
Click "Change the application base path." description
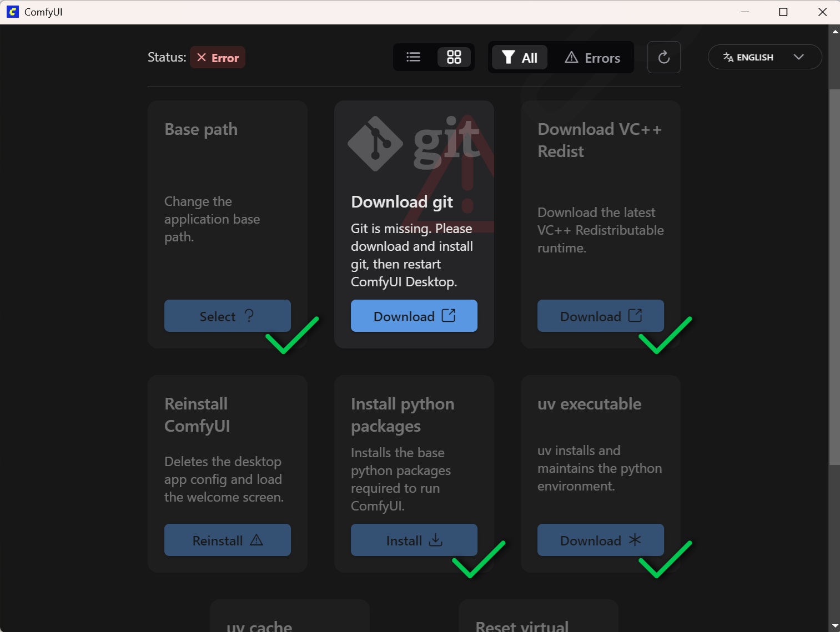(212, 219)
